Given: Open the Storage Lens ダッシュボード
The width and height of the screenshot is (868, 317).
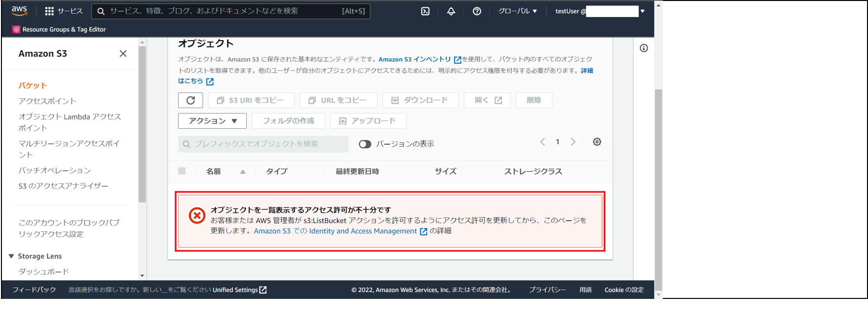Looking at the screenshot, I should [x=43, y=272].
